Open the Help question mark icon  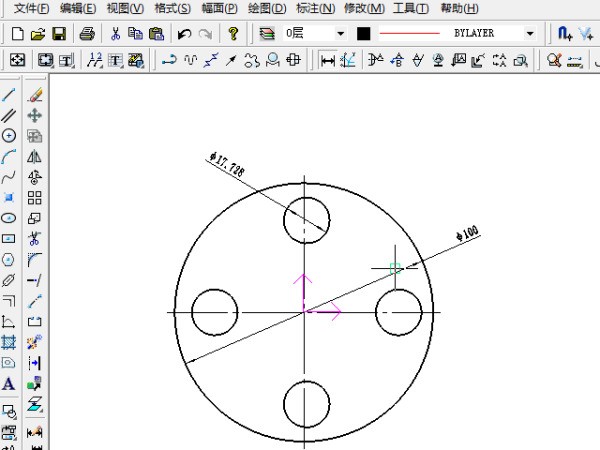232,33
